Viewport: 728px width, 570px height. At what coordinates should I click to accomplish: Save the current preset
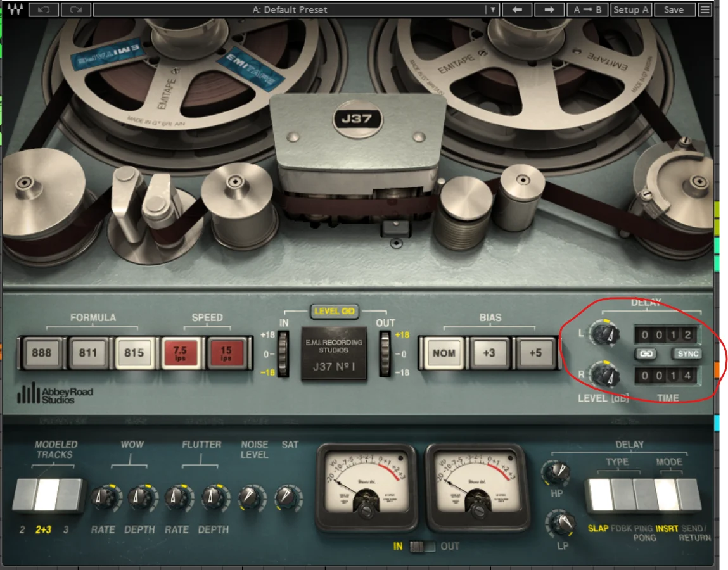(674, 9)
